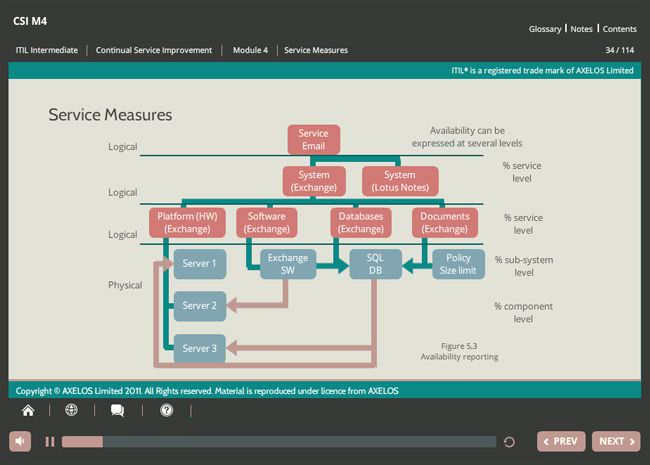
Task: Click the System (Lotus Notes) box
Action: [x=400, y=181]
